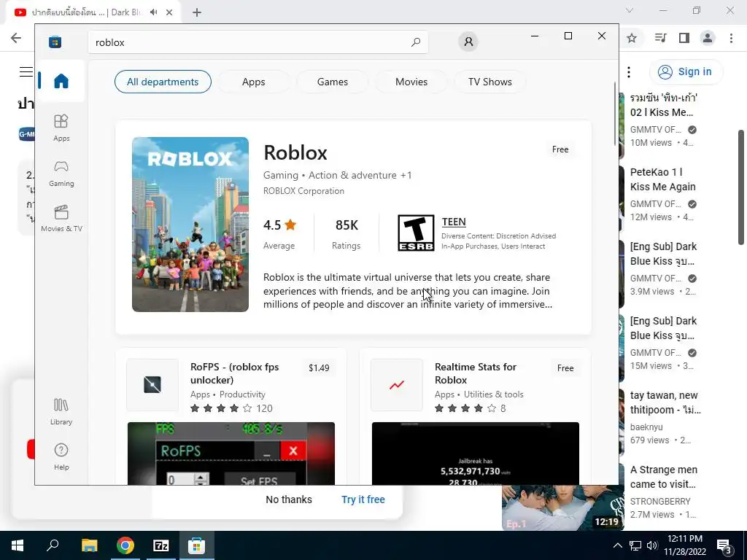Toggle Chrome side panel icon
Viewport: 747px width, 560px height.
(684, 38)
